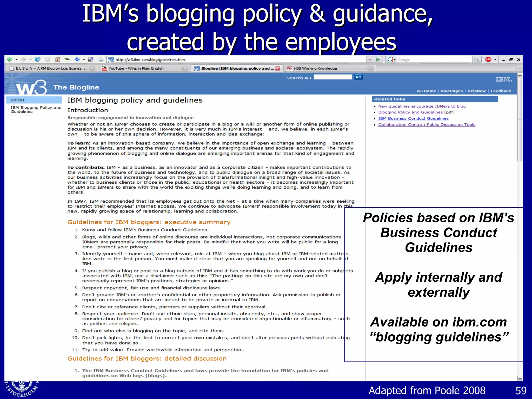Click The Blogline title in the banner
The image size is (532, 399).
[76, 87]
